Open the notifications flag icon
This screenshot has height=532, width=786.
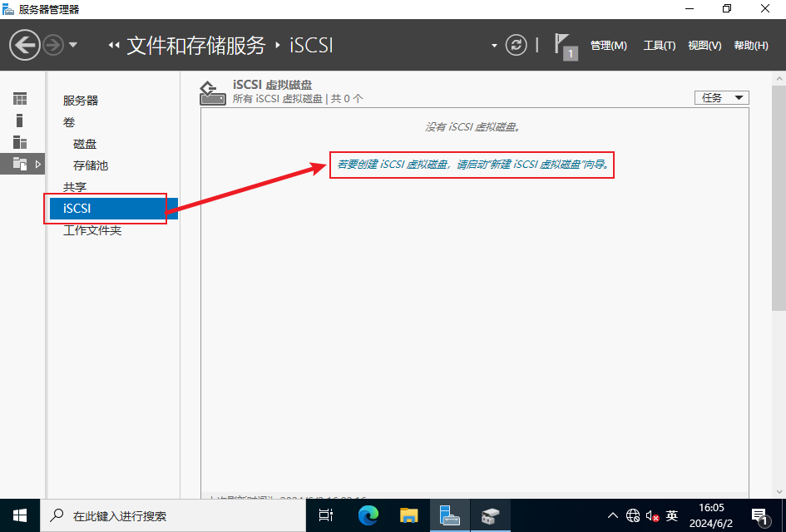[564, 45]
